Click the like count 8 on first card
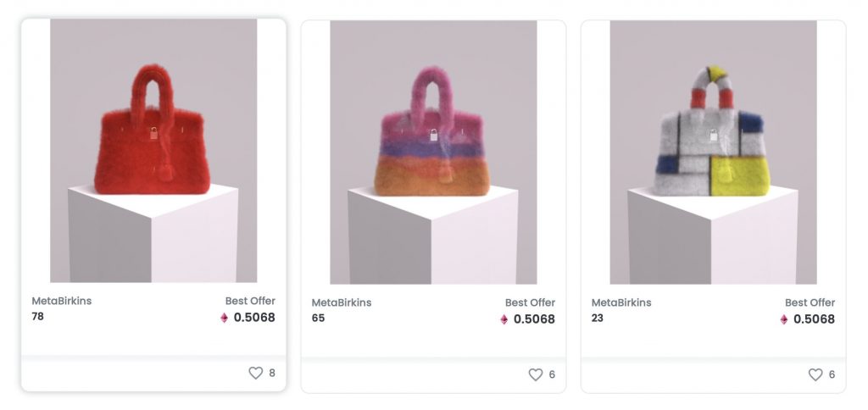 (272, 373)
